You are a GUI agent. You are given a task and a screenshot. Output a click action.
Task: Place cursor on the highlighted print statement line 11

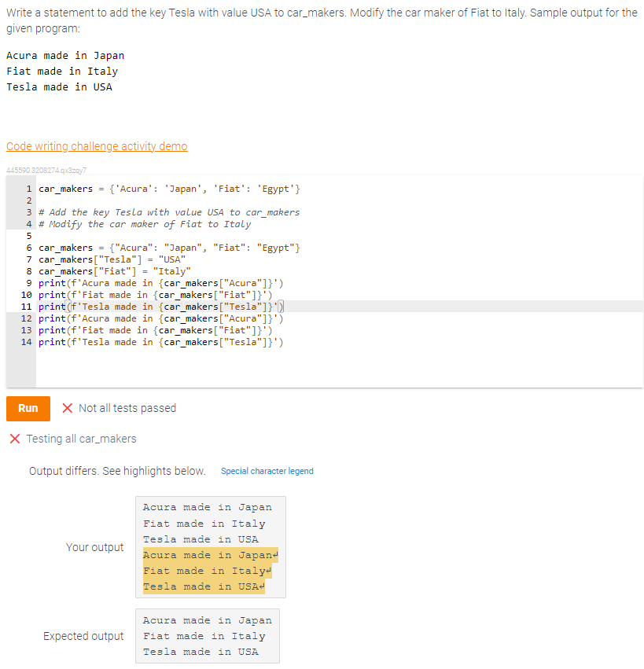pyautogui.click(x=157, y=307)
